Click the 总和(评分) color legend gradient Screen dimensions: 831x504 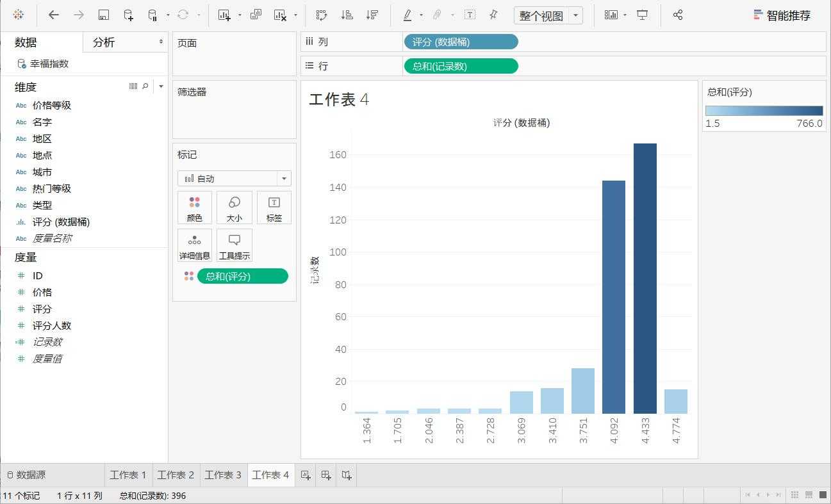[764, 111]
